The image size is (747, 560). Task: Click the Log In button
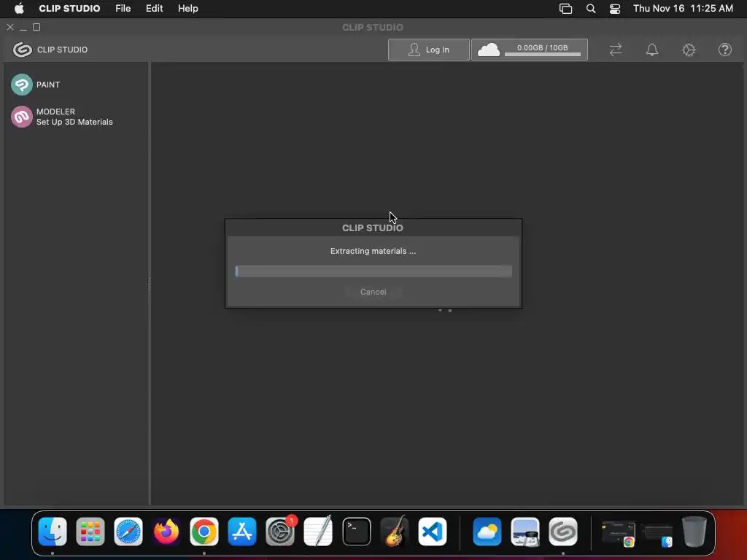tap(429, 50)
